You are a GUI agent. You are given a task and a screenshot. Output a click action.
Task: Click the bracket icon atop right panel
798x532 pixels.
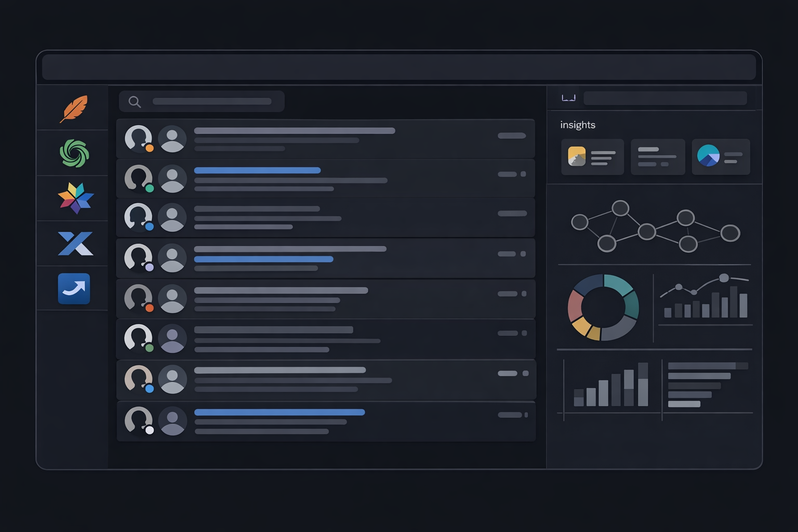point(568,98)
